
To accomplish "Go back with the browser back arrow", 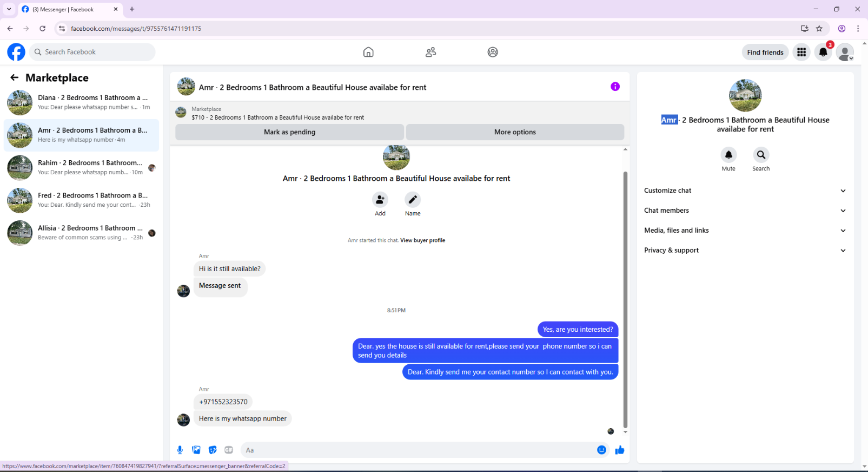I will (10, 29).
